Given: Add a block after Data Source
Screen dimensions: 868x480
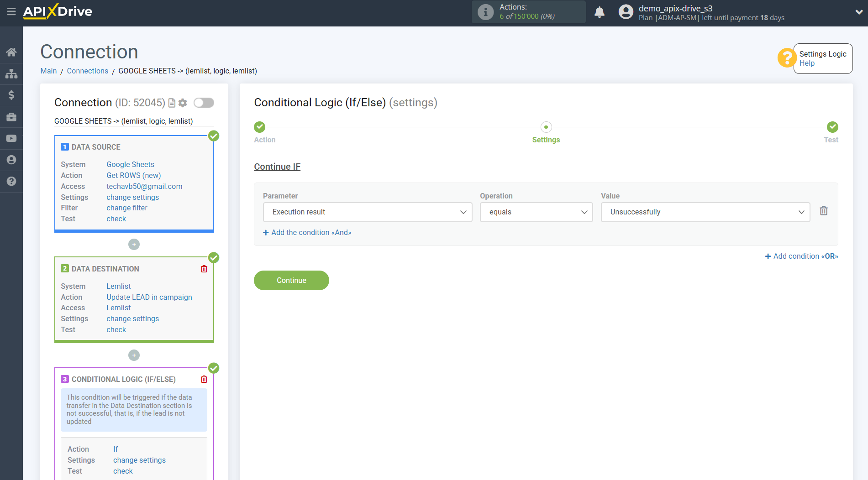Looking at the screenshot, I should click(134, 245).
